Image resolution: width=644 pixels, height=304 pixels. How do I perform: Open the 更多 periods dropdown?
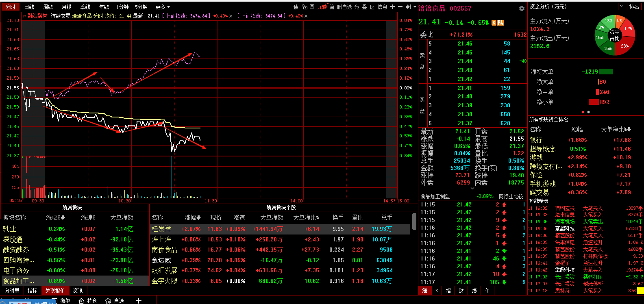click(x=163, y=7)
